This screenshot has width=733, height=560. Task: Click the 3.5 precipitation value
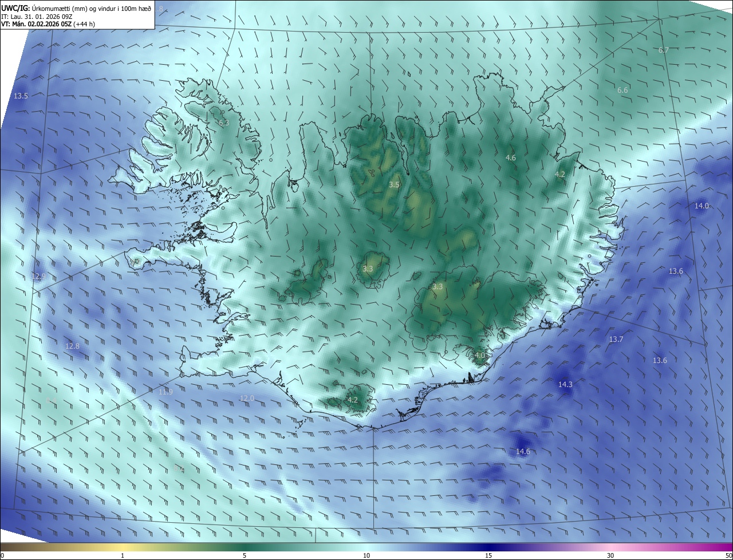[394, 185]
